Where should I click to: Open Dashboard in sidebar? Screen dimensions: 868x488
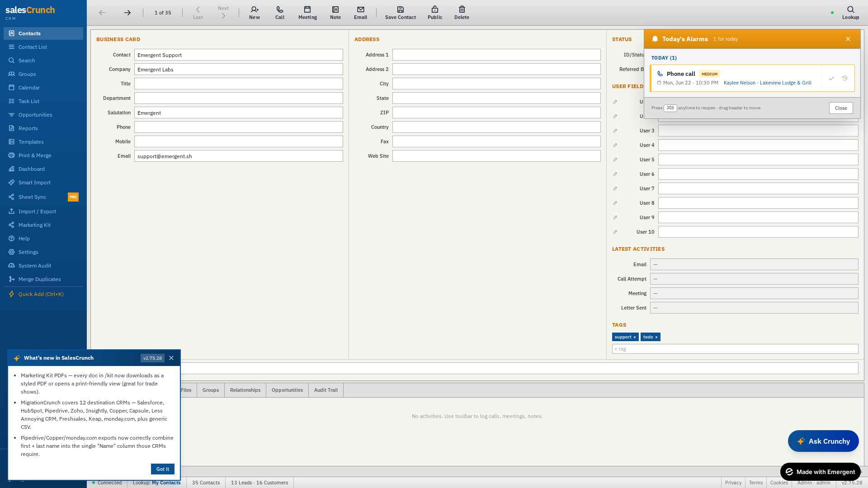click(43, 169)
